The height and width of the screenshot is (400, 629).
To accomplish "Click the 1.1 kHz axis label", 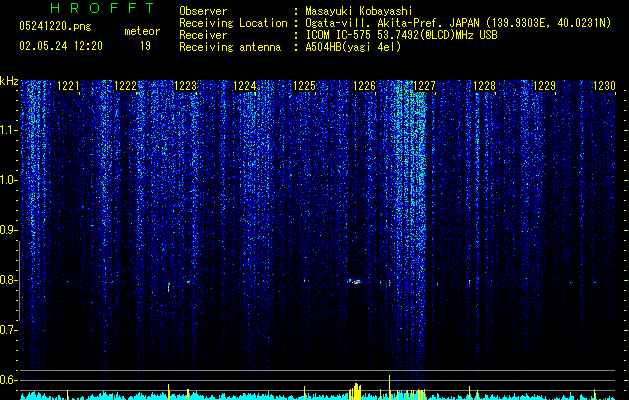I will coord(8,130).
